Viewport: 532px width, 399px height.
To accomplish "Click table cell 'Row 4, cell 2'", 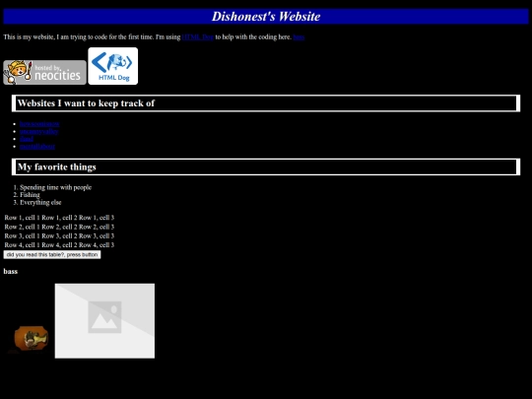I will pyautogui.click(x=59, y=245).
